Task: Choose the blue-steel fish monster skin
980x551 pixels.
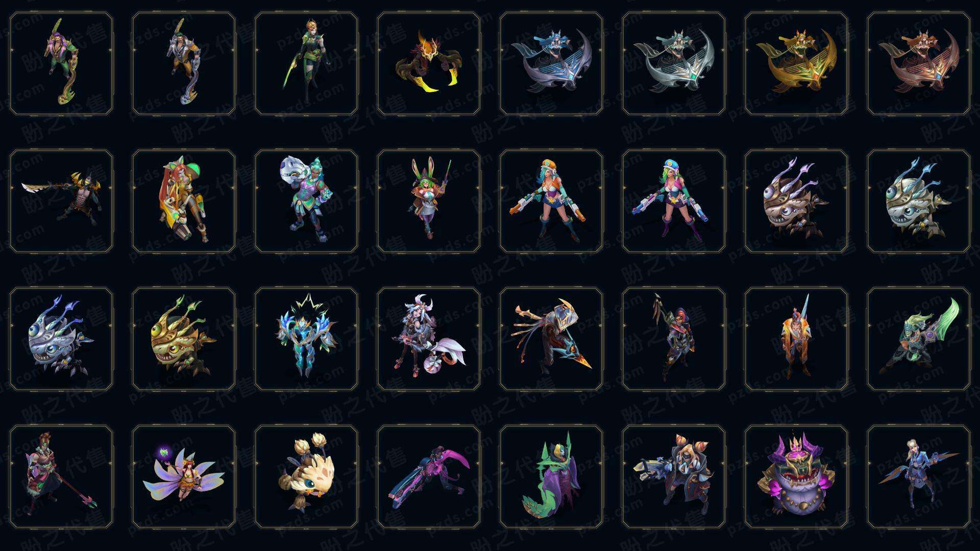Action: click(x=61, y=339)
